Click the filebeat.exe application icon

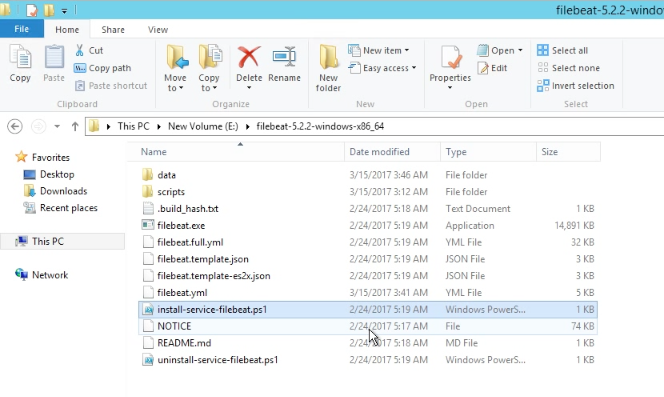[148, 225]
